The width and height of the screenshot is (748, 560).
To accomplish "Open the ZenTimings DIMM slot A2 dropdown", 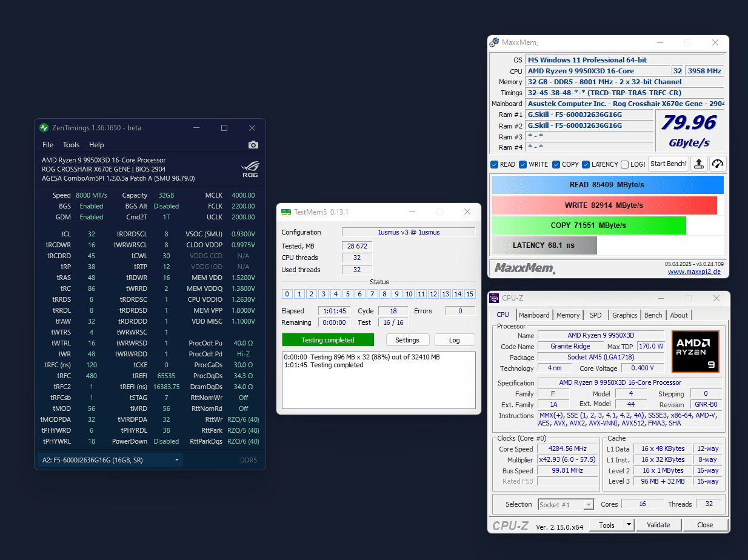I will coord(110,460).
